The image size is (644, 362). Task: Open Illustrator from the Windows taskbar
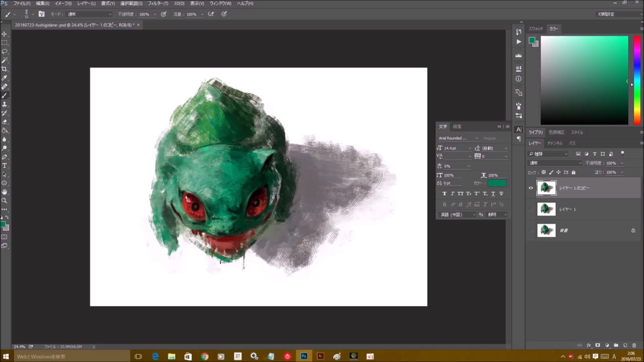pos(320,356)
